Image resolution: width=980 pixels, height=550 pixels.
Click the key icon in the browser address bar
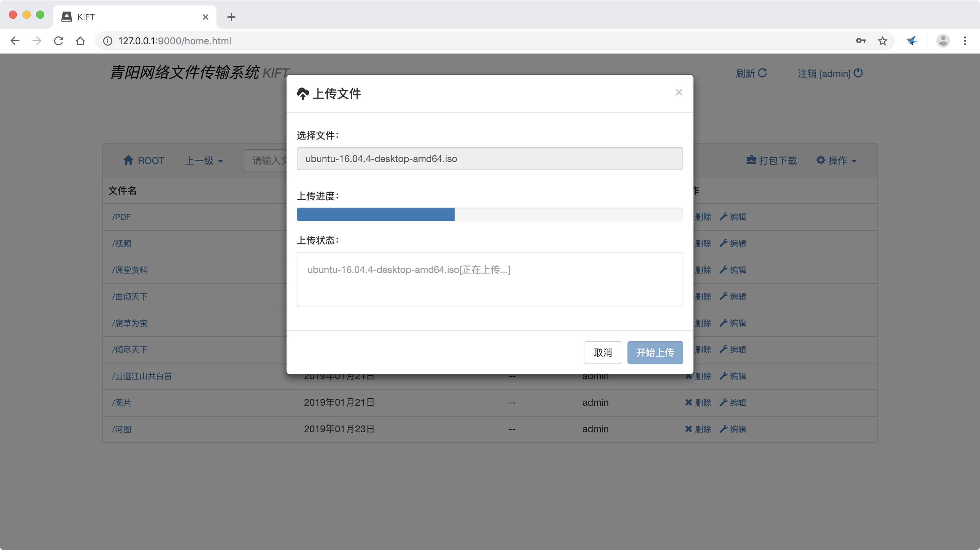point(861,41)
